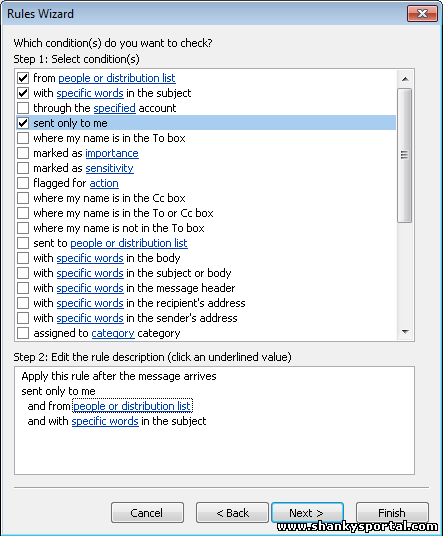Check 'where my name is in the To box'
The width and height of the screenshot is (443, 536).
23,138
